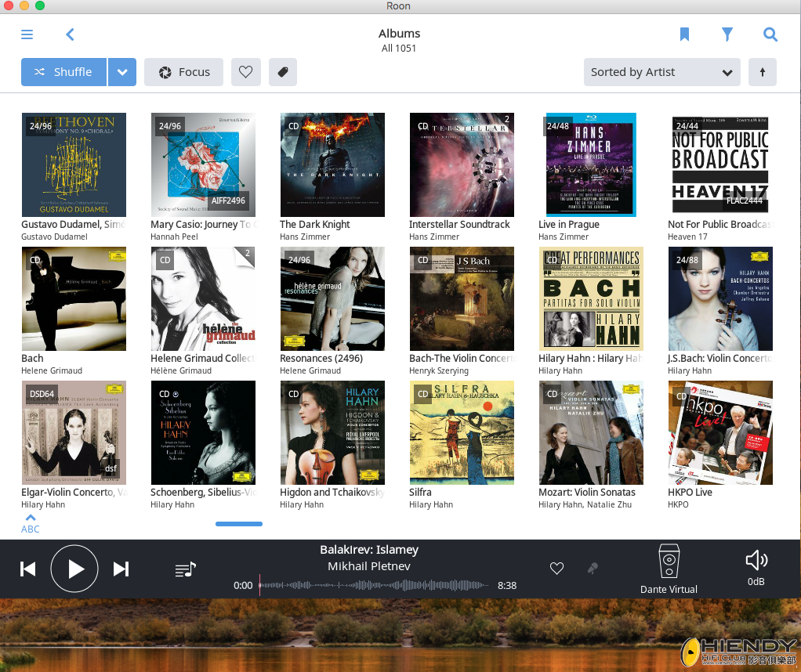Toggle favorites heart filter in toolbar
Image resolution: width=801 pixels, height=672 pixels.
[245, 72]
